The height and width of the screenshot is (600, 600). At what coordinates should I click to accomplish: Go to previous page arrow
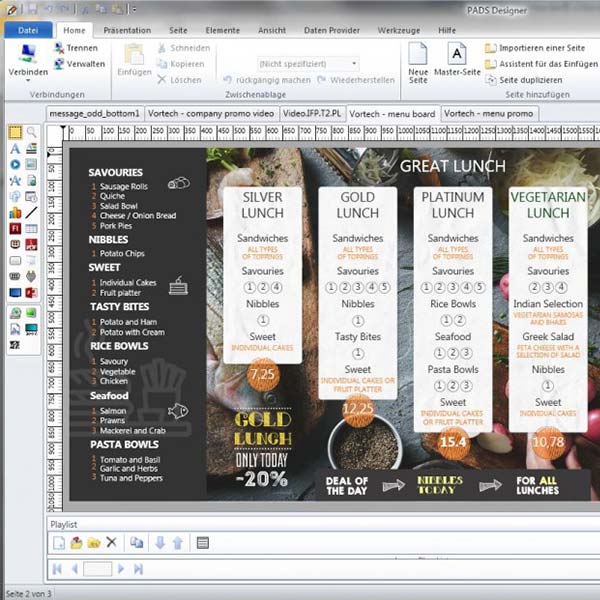(x=75, y=569)
